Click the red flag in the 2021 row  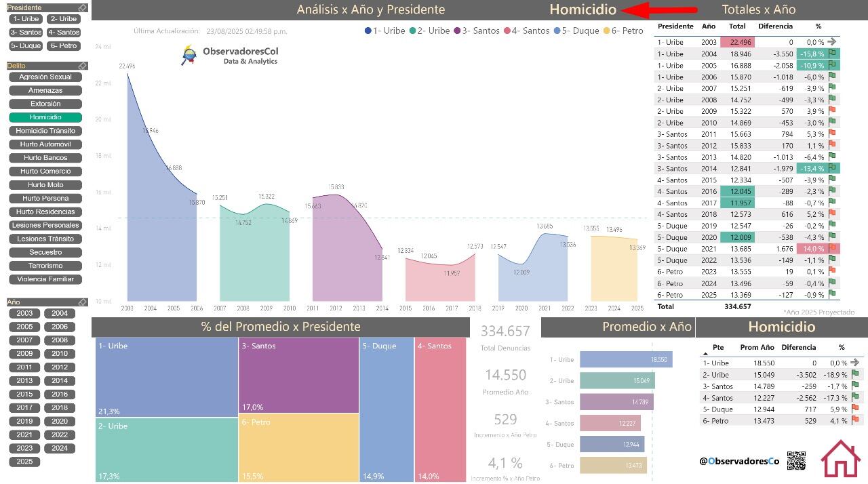click(832, 249)
